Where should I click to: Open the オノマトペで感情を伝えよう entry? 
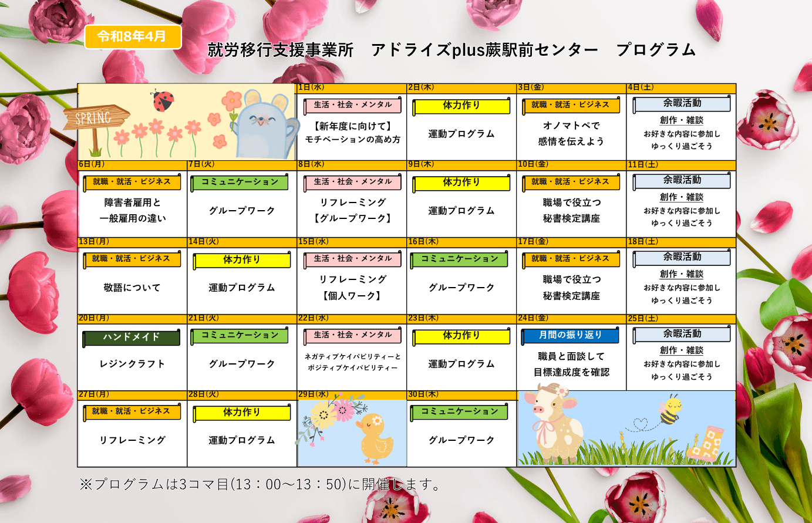(x=571, y=133)
